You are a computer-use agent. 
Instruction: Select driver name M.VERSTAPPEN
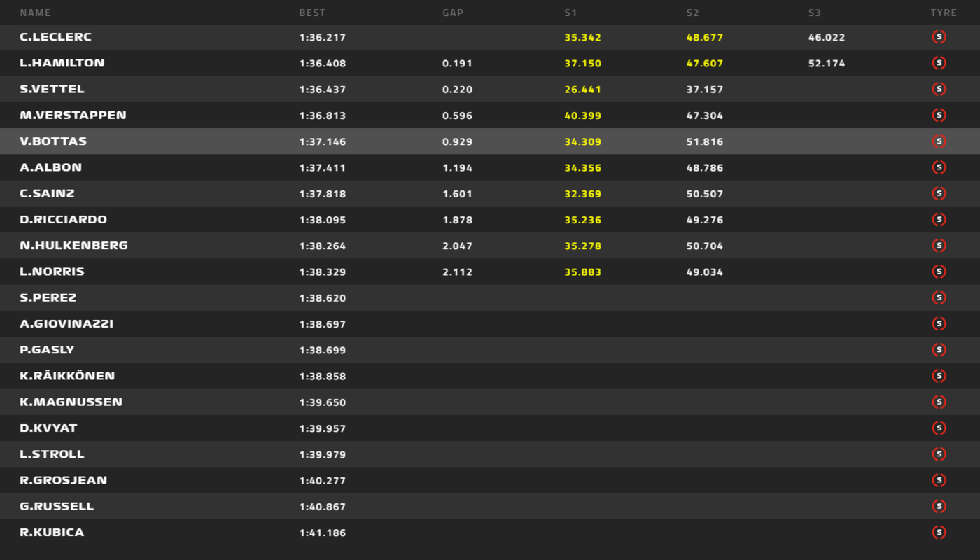(x=73, y=115)
